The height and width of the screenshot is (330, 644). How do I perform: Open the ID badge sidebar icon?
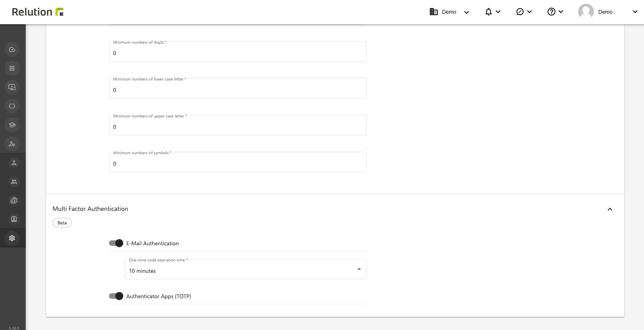point(14,219)
